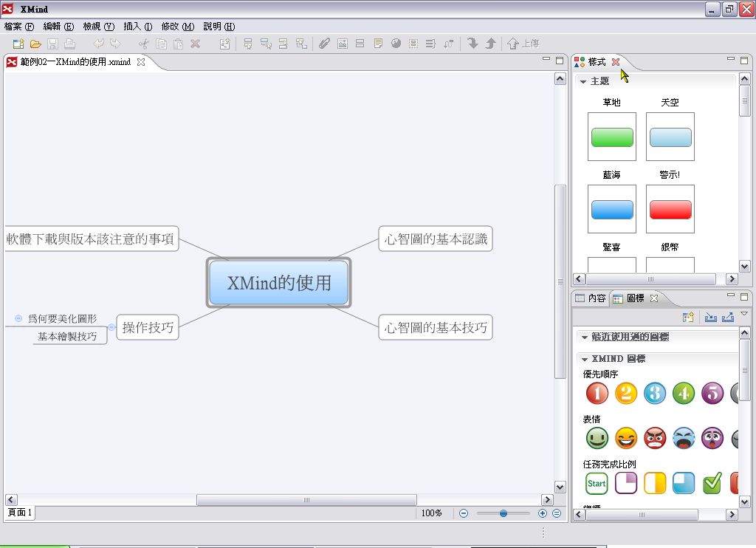Image resolution: width=756 pixels, height=548 pixels.
Task: Select the 心智圖的基本認識 topic
Action: (x=436, y=239)
